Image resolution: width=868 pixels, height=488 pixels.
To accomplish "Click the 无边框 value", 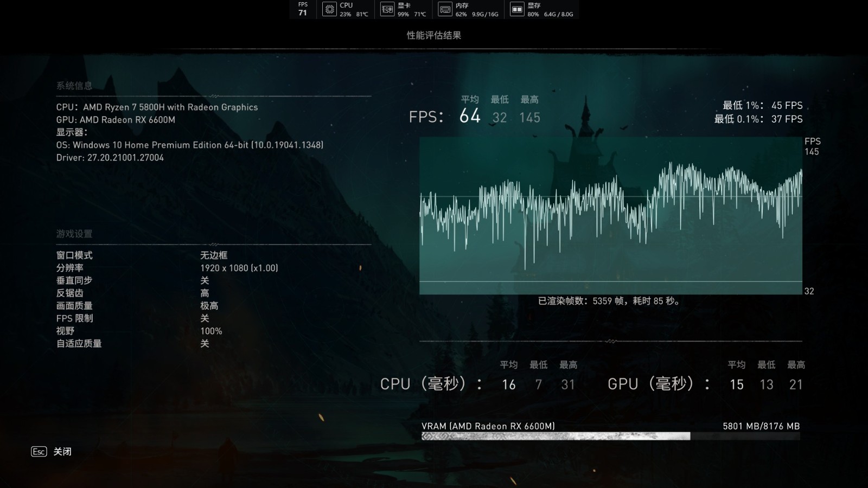I will [x=214, y=255].
